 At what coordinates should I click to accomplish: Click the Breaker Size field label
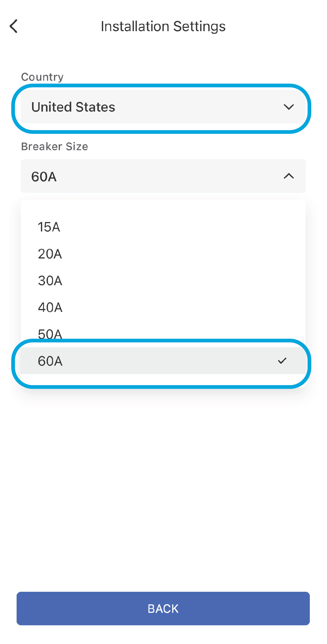tap(55, 146)
